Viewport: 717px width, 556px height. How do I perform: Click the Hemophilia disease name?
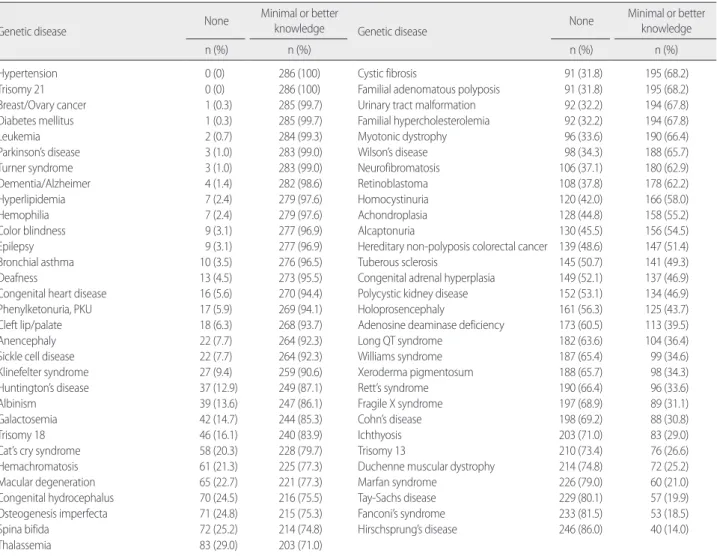pos(24,215)
